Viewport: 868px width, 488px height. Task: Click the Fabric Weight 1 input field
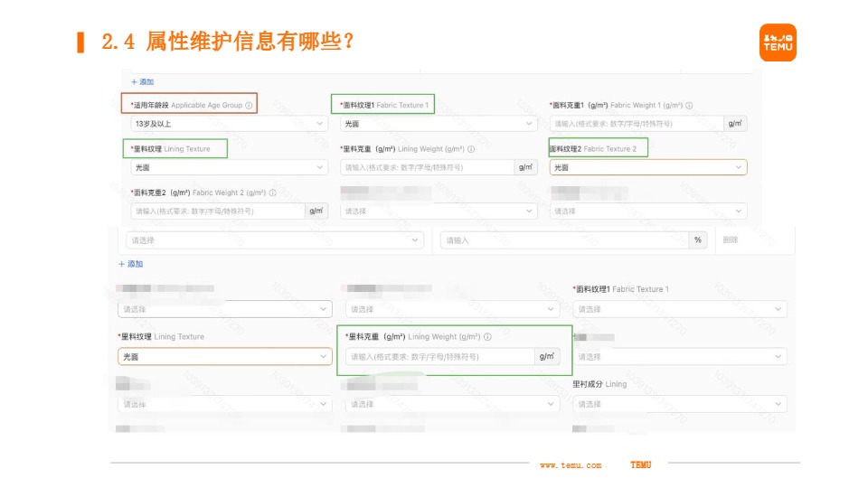point(637,124)
